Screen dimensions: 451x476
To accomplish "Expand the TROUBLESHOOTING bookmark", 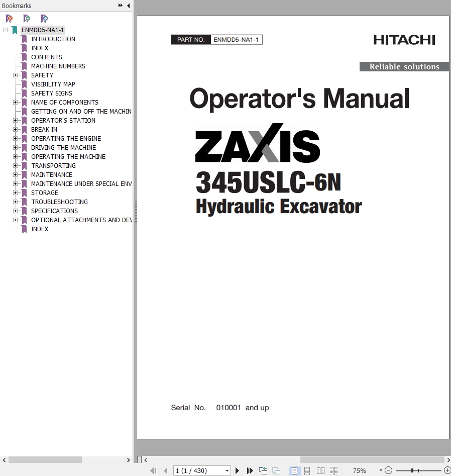I will (15, 202).
